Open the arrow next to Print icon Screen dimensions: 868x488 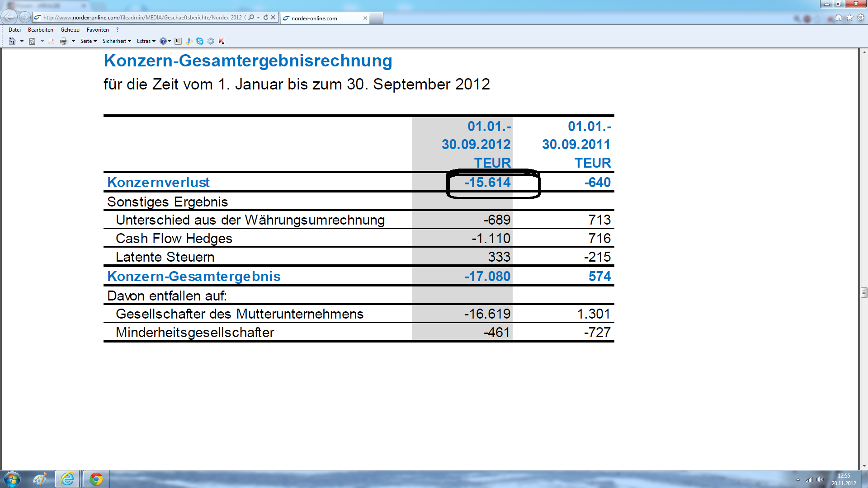(73, 41)
